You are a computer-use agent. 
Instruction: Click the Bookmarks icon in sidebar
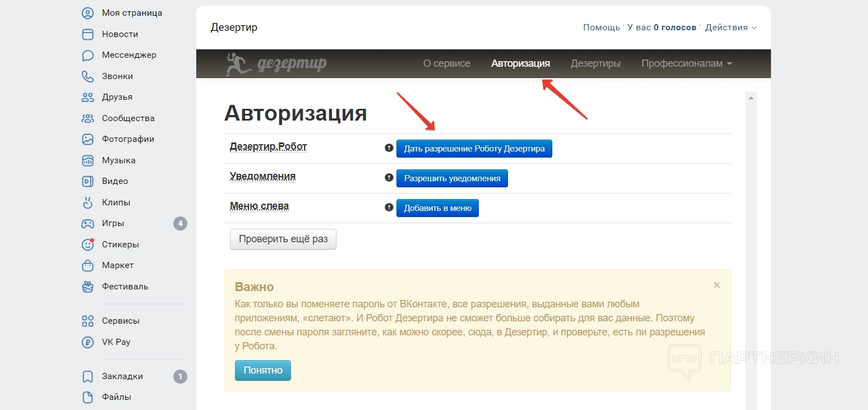[x=88, y=376]
